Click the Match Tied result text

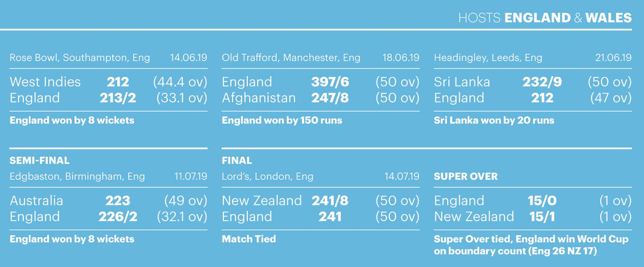tap(249, 239)
